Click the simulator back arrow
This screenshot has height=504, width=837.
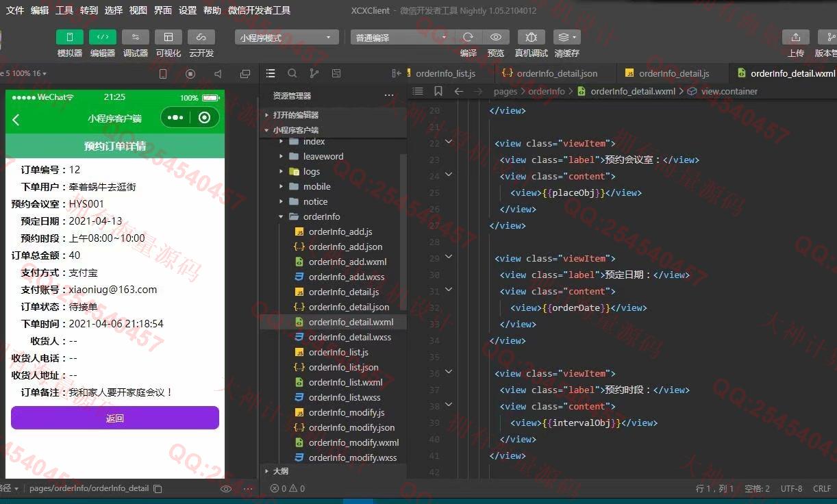(x=16, y=120)
